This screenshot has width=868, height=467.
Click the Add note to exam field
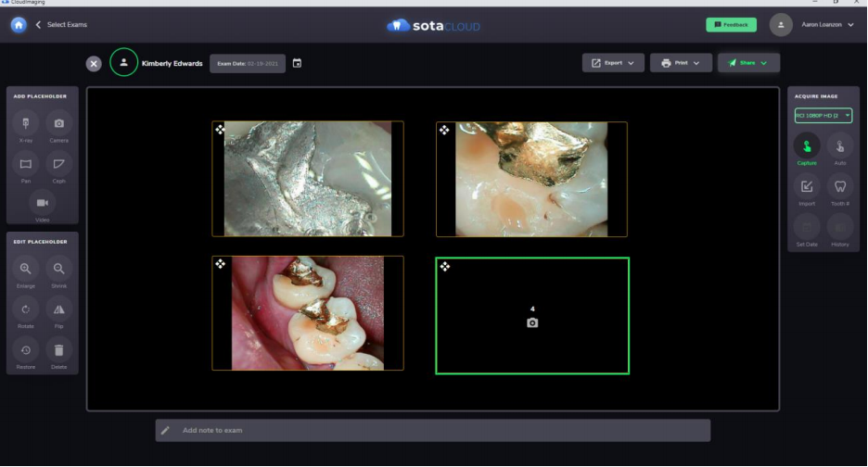click(x=432, y=430)
